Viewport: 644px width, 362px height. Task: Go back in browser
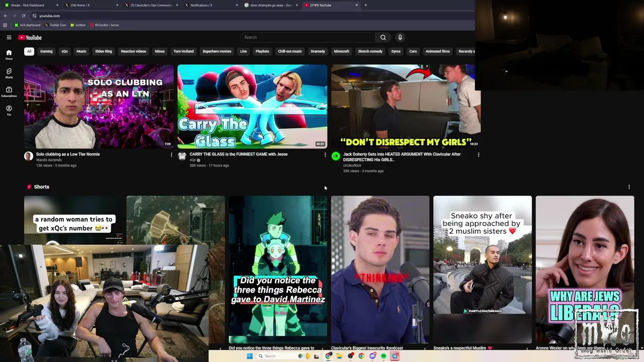click(x=6, y=16)
